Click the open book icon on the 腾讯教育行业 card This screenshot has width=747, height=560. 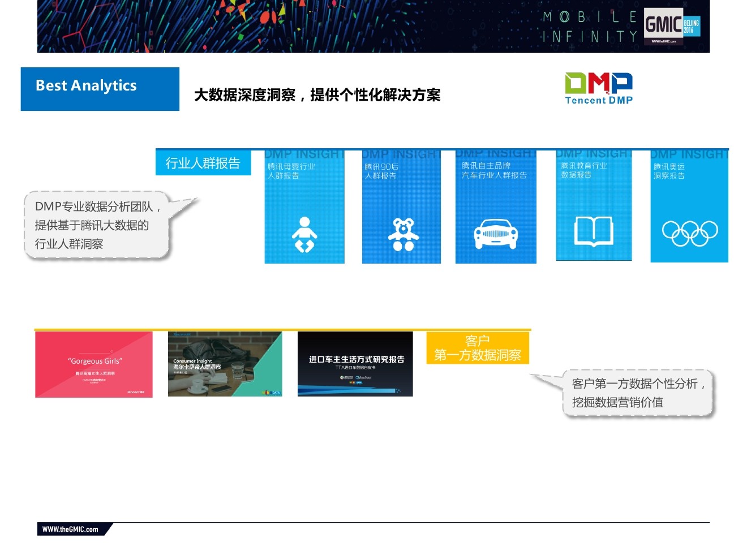click(594, 231)
